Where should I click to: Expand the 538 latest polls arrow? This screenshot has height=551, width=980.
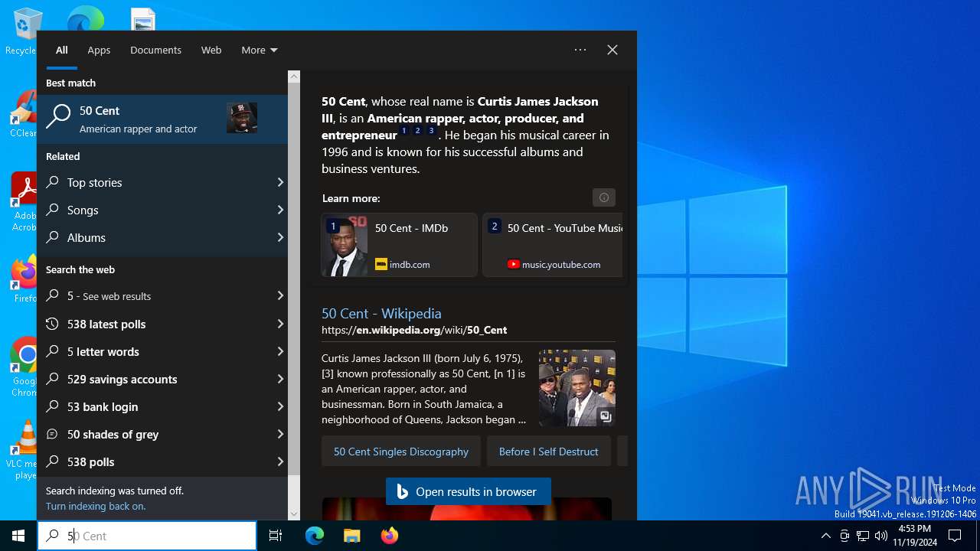click(280, 324)
